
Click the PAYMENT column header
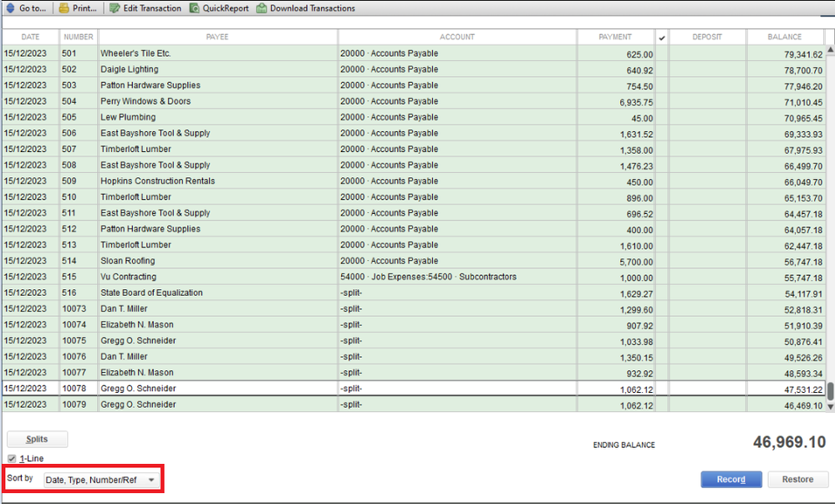[x=615, y=37]
